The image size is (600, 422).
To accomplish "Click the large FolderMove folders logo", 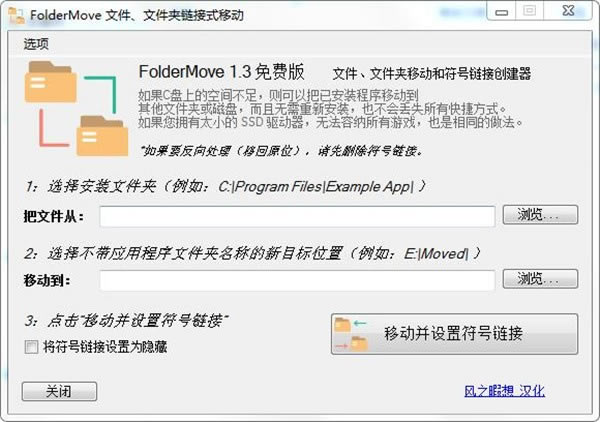I will point(77,108).
